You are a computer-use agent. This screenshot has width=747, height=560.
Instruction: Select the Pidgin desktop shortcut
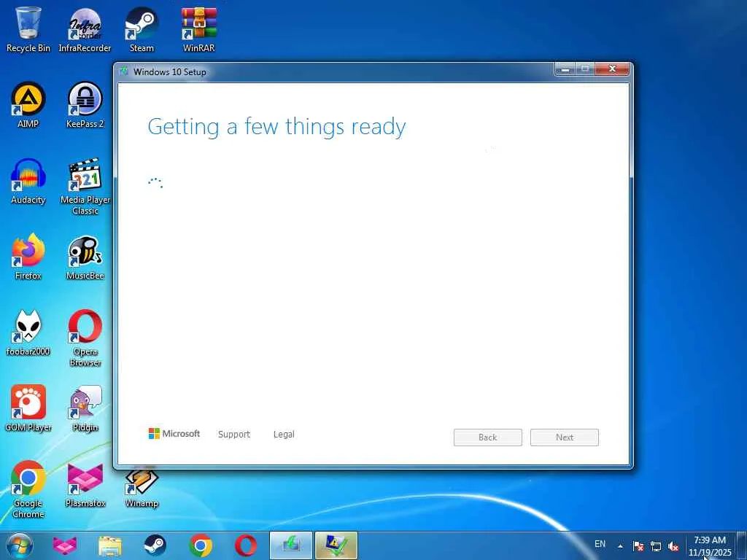85,408
